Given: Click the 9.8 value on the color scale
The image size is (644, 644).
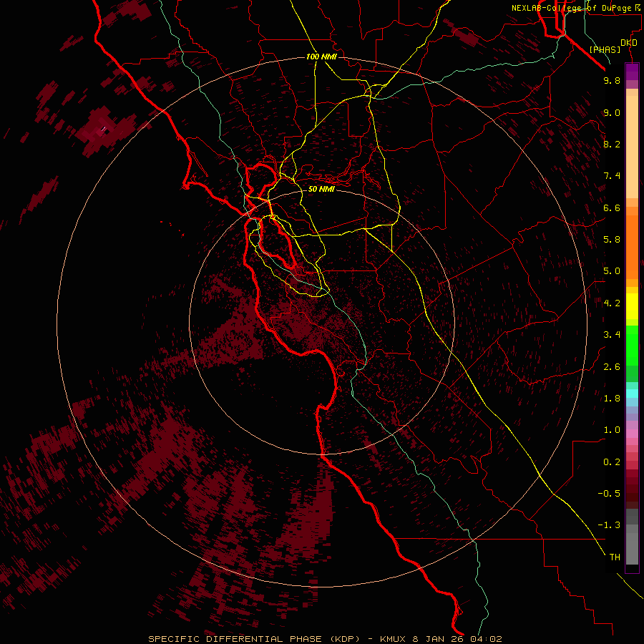Looking at the screenshot, I should pyautogui.click(x=612, y=80).
